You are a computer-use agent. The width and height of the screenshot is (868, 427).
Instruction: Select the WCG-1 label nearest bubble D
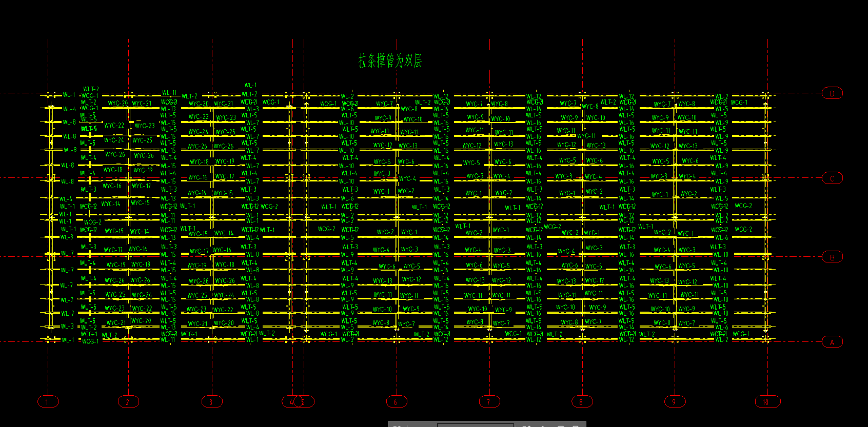pos(739,103)
